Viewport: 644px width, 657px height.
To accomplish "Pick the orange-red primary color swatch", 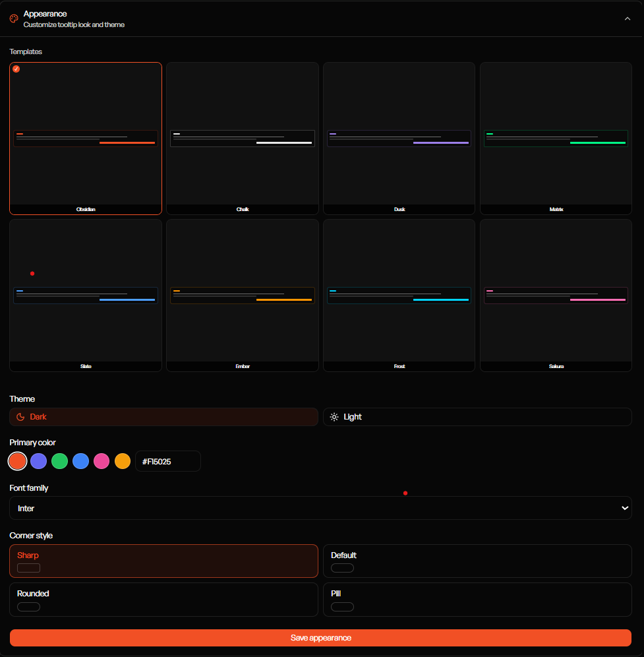I will click(x=18, y=461).
